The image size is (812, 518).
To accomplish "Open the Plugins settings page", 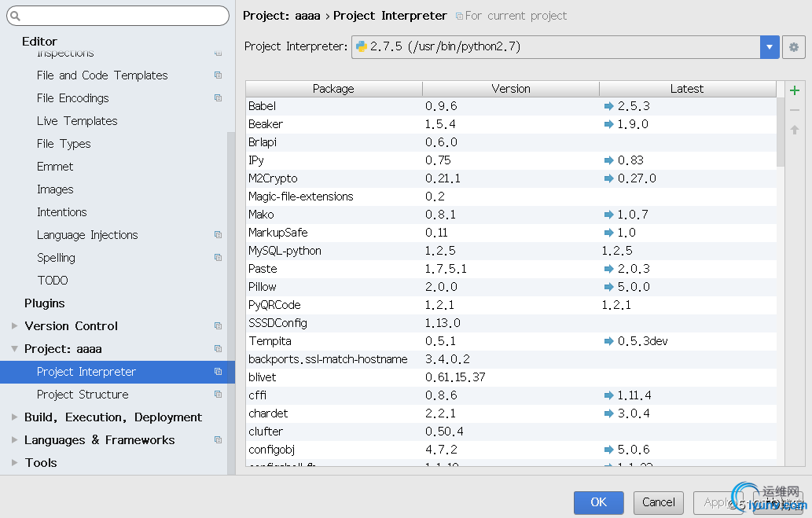I will (45, 303).
